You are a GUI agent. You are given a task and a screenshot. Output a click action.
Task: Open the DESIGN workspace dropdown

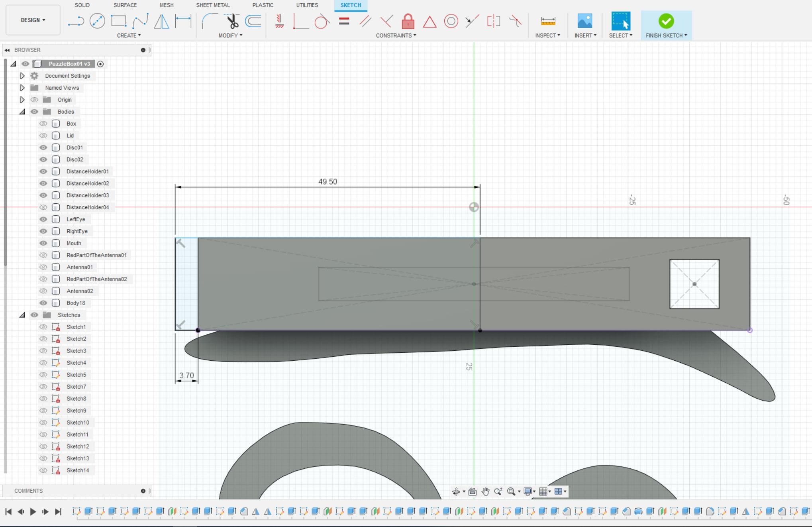[x=33, y=20]
